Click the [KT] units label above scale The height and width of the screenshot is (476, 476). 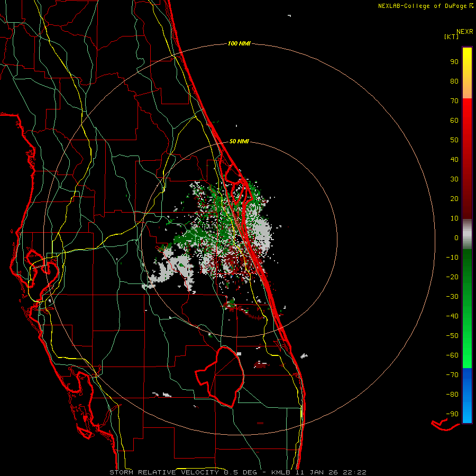click(x=451, y=36)
